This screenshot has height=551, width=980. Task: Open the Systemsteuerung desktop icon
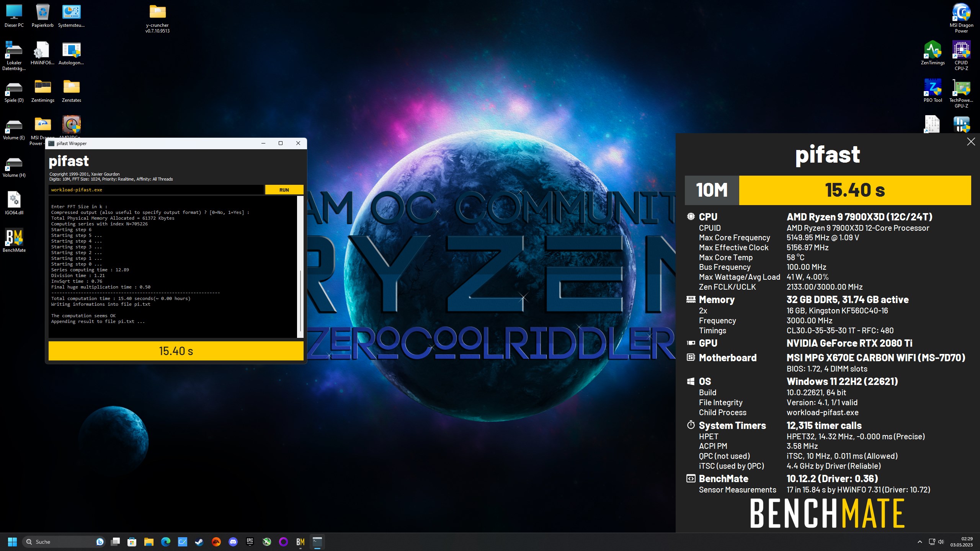coord(71,16)
